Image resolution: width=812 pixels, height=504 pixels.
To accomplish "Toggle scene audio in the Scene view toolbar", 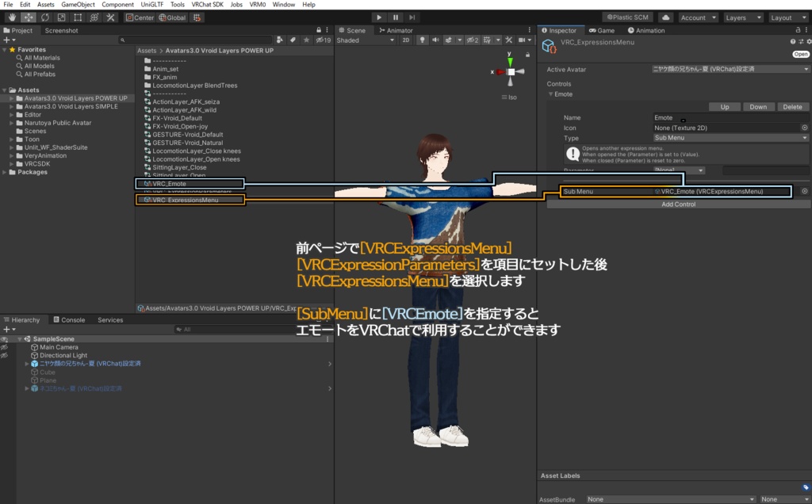I will (436, 41).
